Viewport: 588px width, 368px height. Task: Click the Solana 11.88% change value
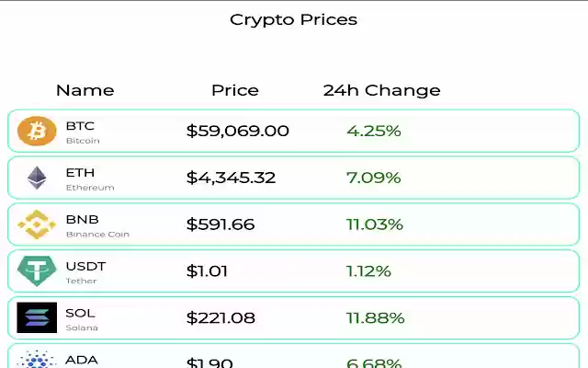tap(375, 318)
